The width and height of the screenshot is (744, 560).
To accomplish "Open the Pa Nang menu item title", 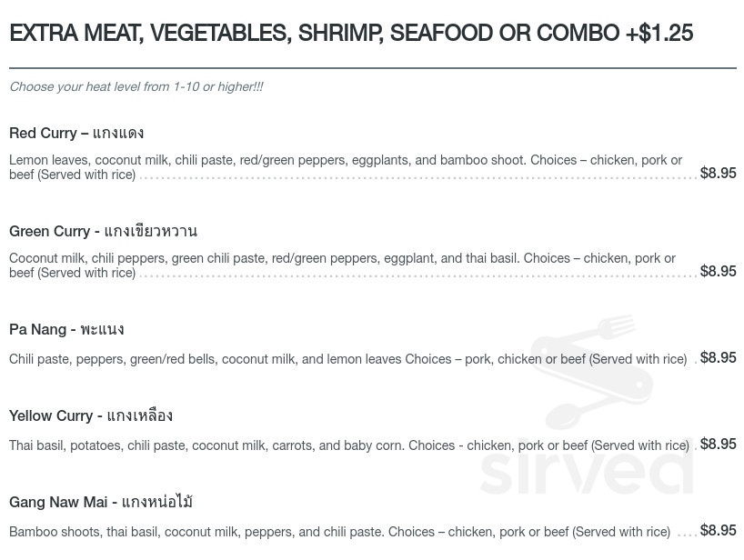I will click(x=66, y=330).
